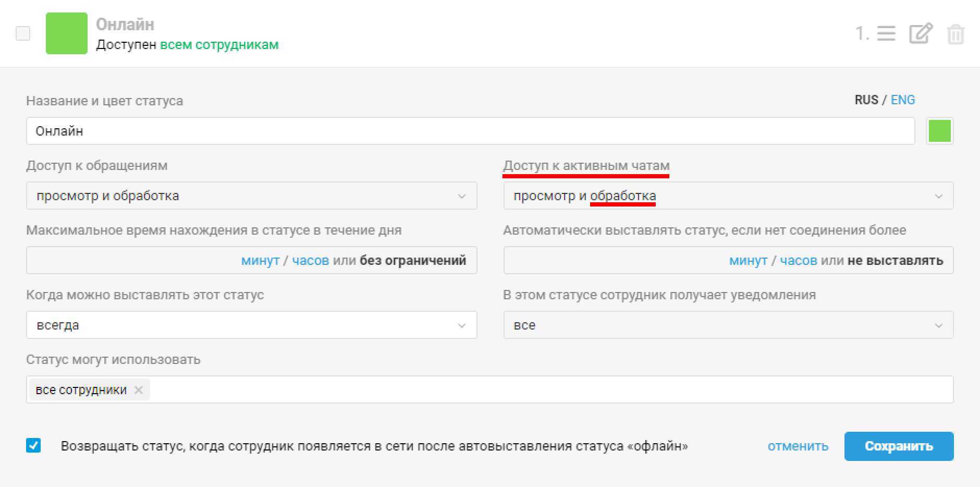The height and width of the screenshot is (487, 980).
Task: Open the small green color picker swatch
Action: tap(940, 131)
